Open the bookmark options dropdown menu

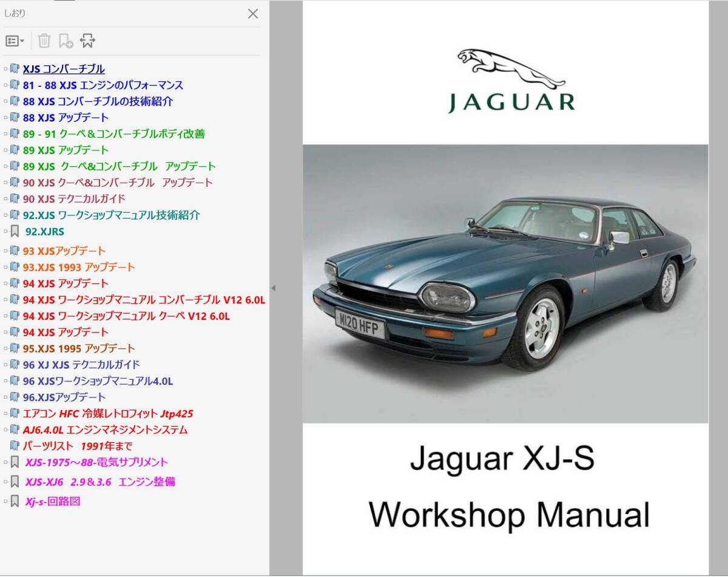click(15, 41)
